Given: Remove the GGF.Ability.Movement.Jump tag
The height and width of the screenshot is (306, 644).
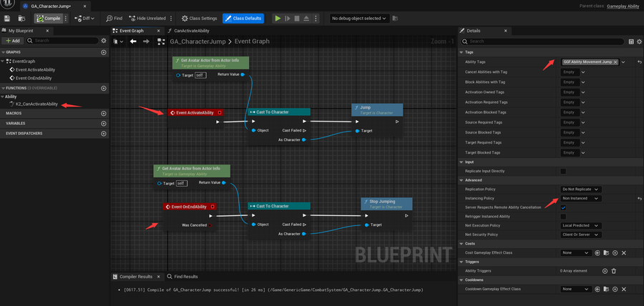Looking at the screenshot, I should (615, 62).
